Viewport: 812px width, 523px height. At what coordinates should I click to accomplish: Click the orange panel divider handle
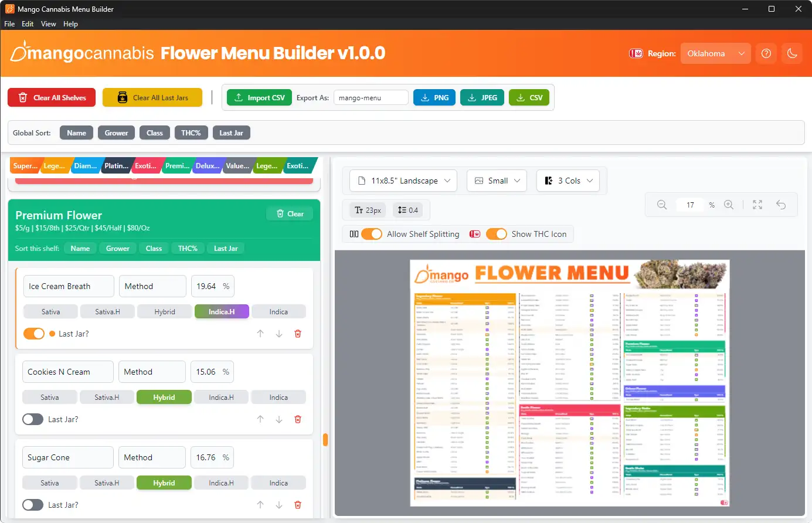pos(325,440)
